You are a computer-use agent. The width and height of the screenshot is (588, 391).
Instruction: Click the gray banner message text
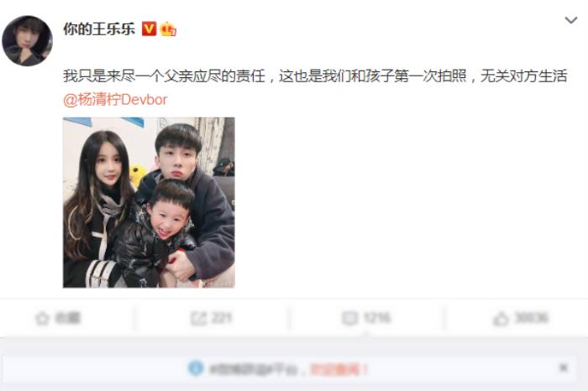254,370
